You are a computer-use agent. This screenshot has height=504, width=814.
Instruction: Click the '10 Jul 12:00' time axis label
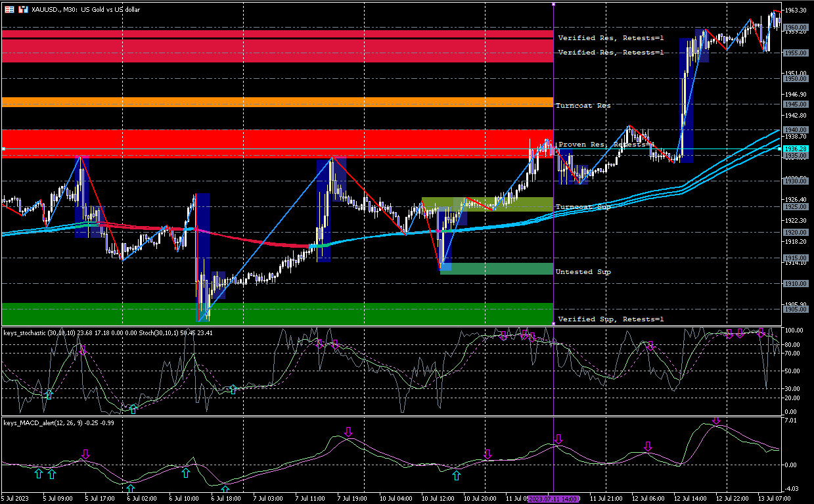click(x=438, y=499)
